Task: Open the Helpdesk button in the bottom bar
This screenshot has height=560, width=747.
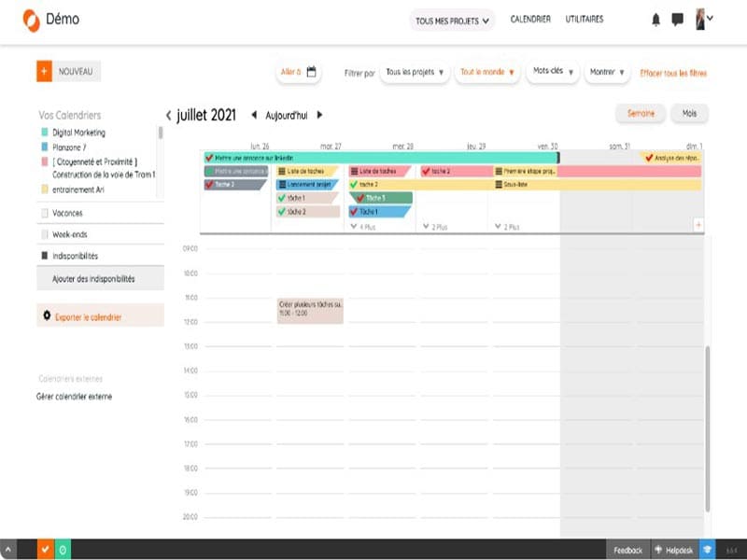Action: tap(674, 550)
